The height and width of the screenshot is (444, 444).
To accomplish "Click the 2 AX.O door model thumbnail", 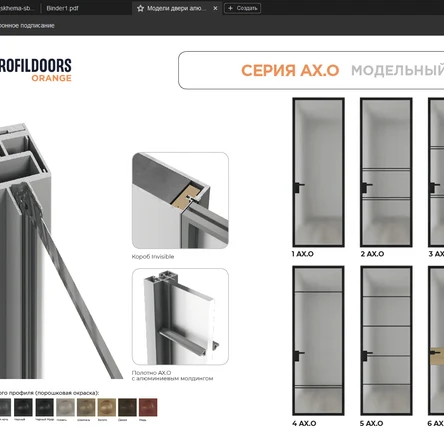I will click(x=386, y=172).
